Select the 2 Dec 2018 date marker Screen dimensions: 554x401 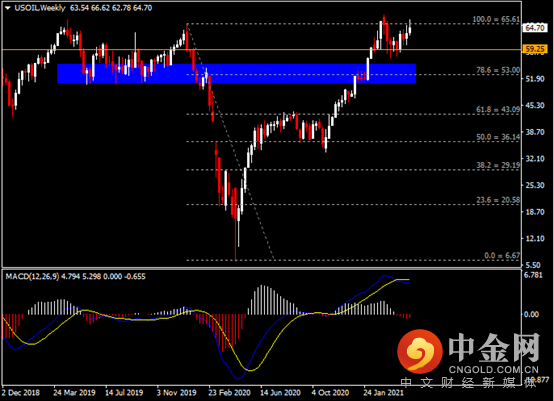pyautogui.click(x=21, y=393)
